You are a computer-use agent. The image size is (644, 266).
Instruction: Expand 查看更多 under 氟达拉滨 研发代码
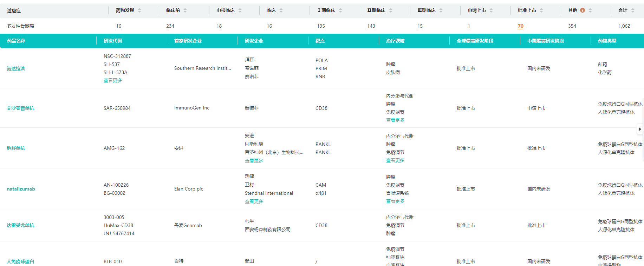[113, 80]
